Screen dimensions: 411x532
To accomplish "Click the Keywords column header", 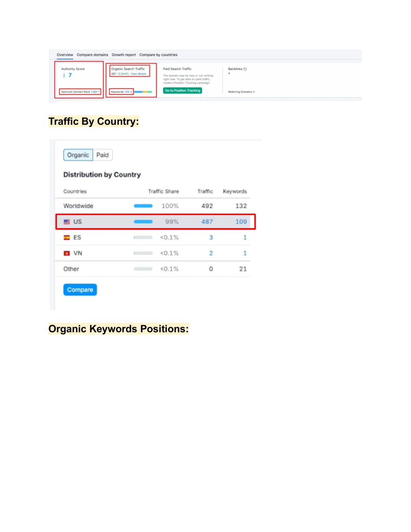I will click(235, 191).
